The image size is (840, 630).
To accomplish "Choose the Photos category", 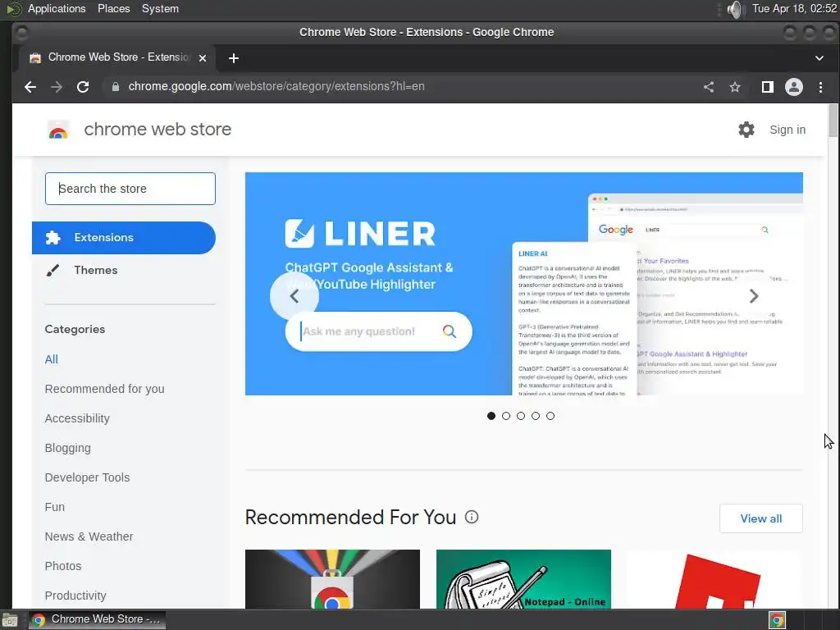I will pos(63,566).
